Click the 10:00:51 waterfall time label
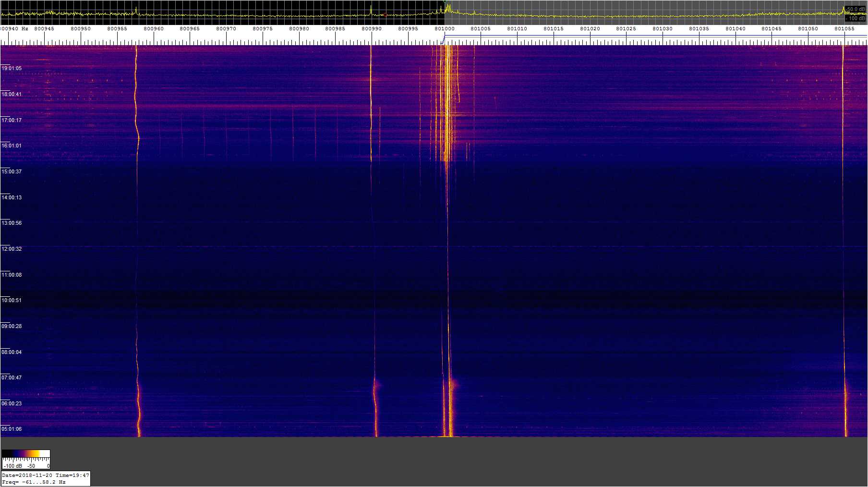The width and height of the screenshot is (868, 487). click(x=12, y=301)
